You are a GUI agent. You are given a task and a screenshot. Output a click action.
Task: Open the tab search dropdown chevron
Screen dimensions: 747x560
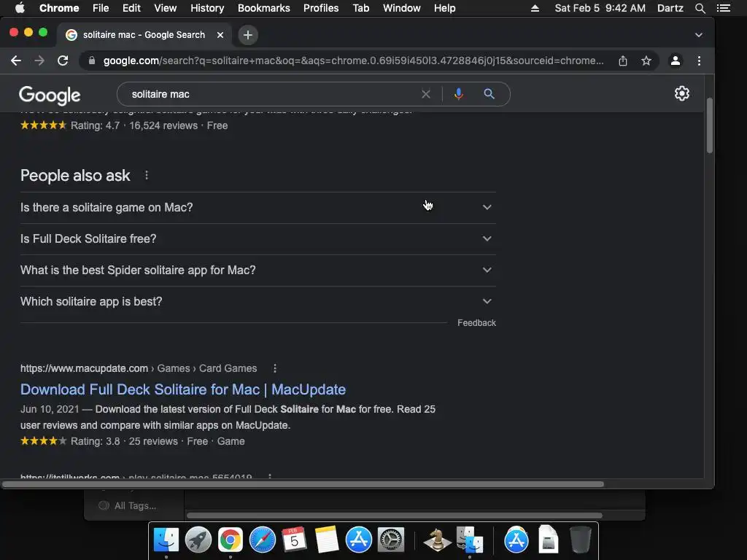point(698,35)
